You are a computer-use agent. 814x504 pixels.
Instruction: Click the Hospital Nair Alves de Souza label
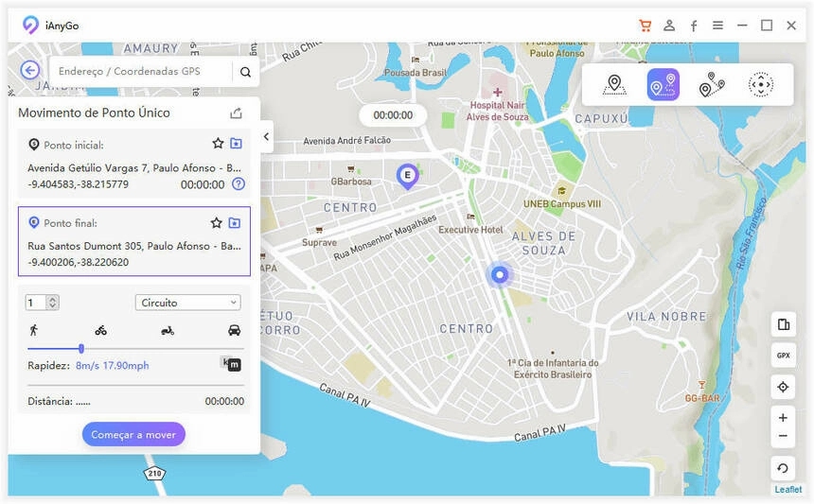point(497,111)
